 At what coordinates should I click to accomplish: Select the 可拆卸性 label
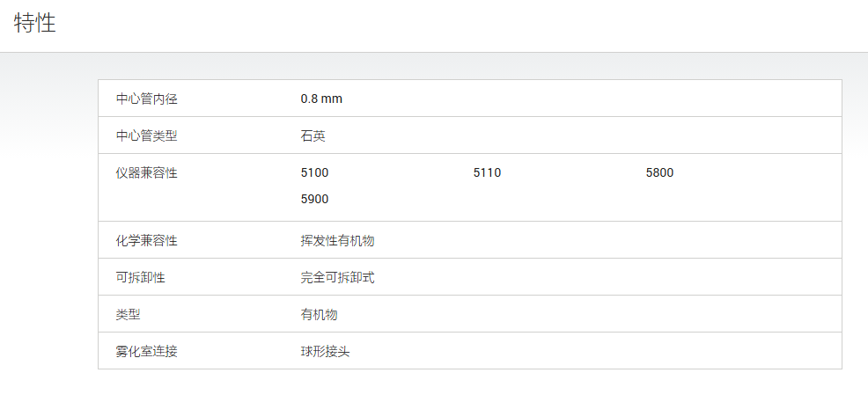point(141,278)
